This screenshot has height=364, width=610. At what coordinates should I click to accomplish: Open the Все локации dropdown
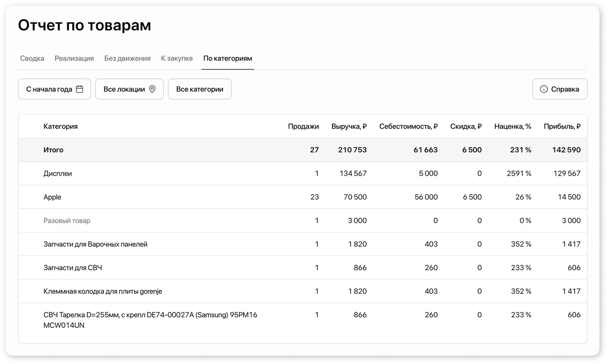coord(129,89)
